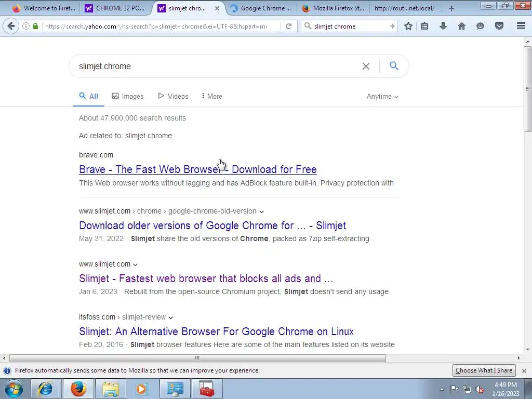The image size is (532, 399).
Task: Show hidden system tray icons
Action: pos(442,389)
